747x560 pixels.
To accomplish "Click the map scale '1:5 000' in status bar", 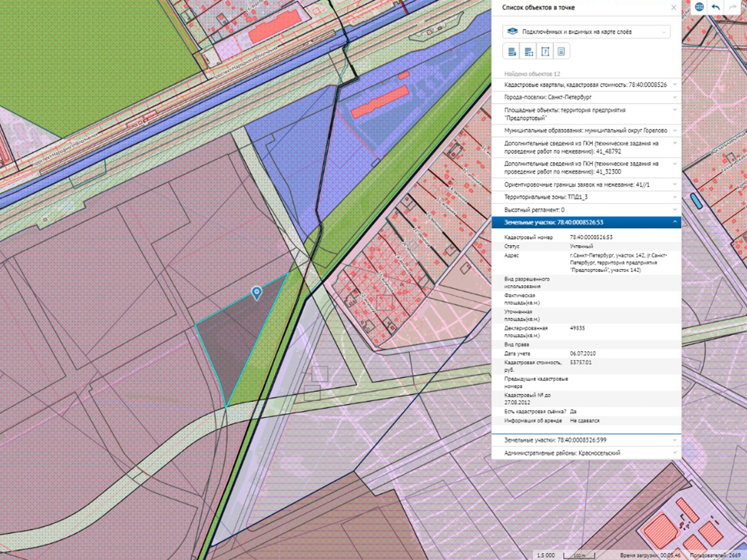I will (546, 555).
